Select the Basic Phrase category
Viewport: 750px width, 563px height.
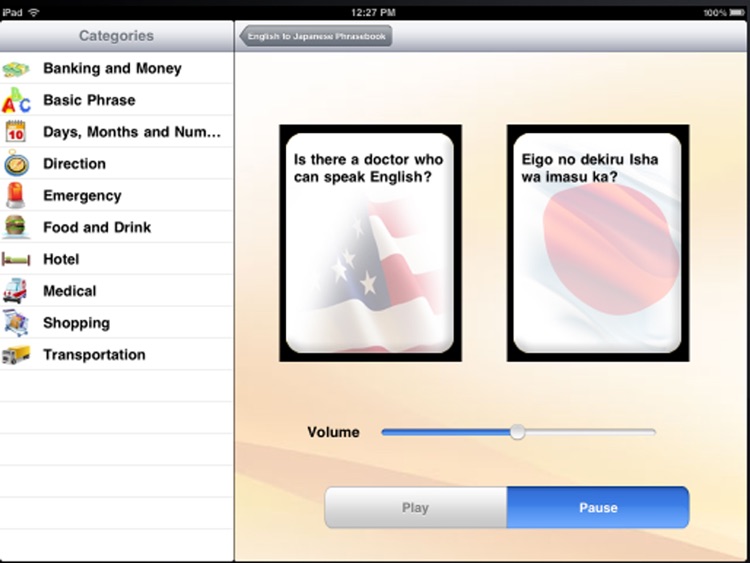point(117,100)
